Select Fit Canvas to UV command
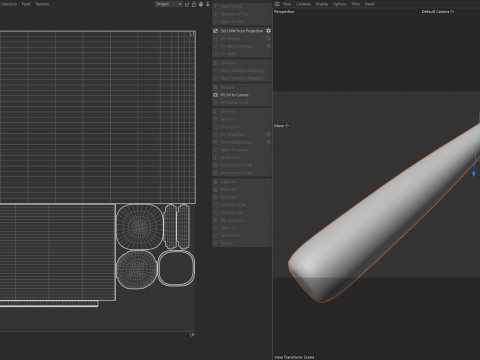480x360 pixels. 242,103
